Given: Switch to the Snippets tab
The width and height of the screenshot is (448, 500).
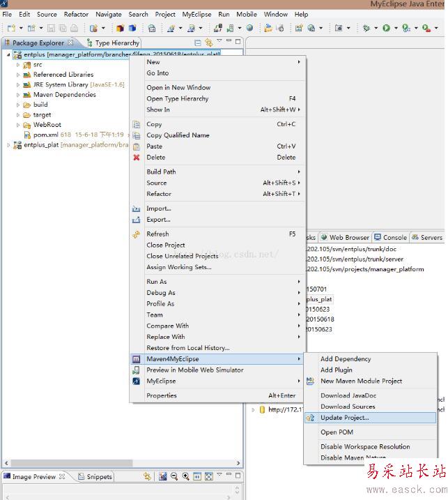Looking at the screenshot, I should click(x=95, y=476).
